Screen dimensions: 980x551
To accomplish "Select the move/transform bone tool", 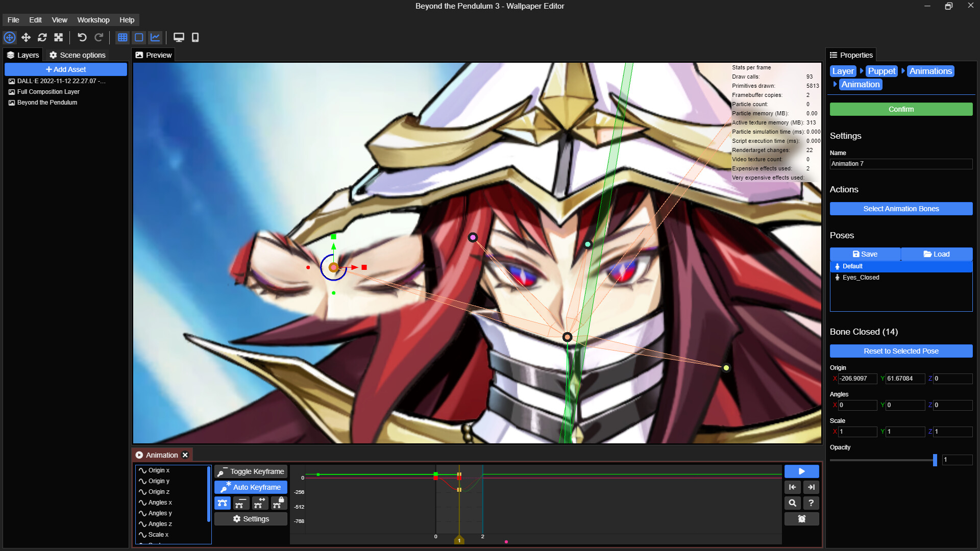I will (258, 503).
